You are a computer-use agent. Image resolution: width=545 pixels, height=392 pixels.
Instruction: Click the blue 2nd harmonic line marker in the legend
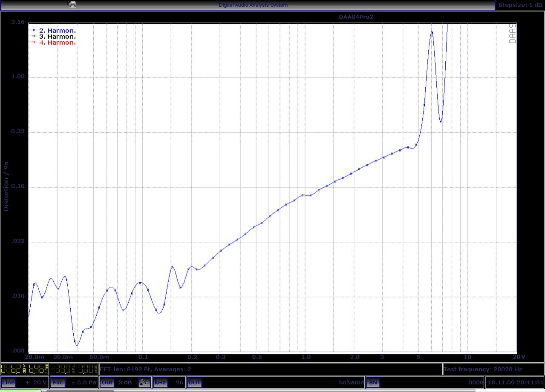[34, 31]
